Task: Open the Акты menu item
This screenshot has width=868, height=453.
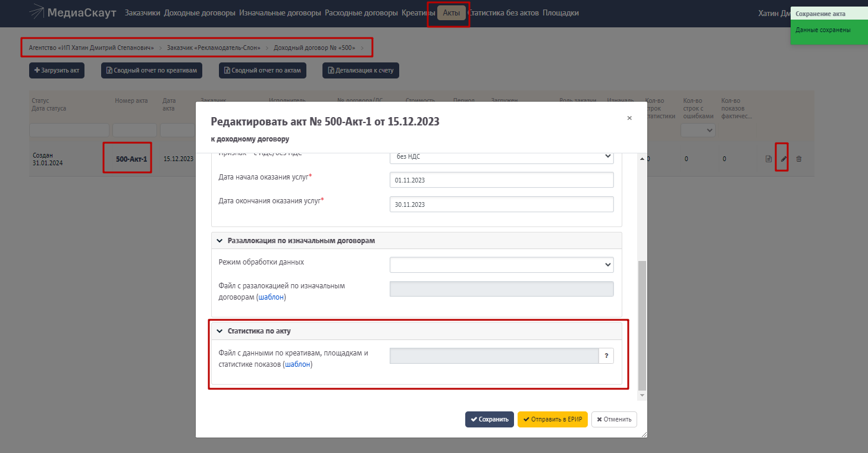Action: click(452, 13)
